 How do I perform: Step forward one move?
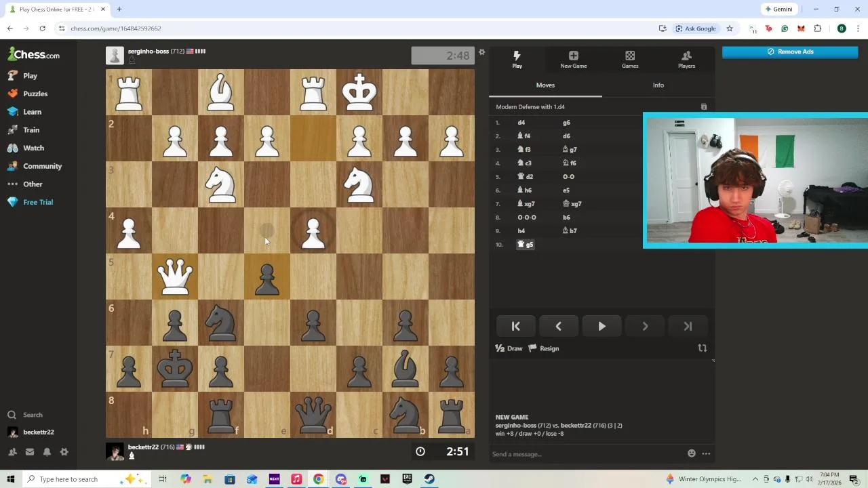coord(645,327)
